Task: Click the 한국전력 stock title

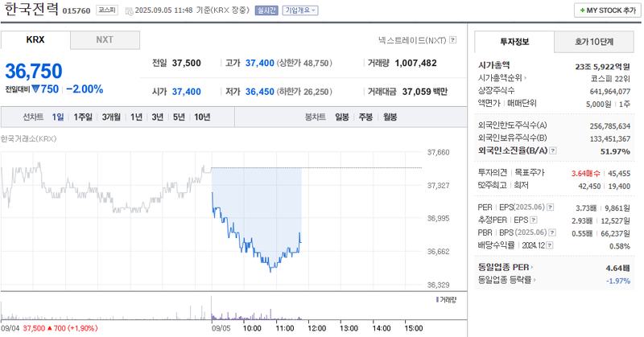Action: pos(31,9)
